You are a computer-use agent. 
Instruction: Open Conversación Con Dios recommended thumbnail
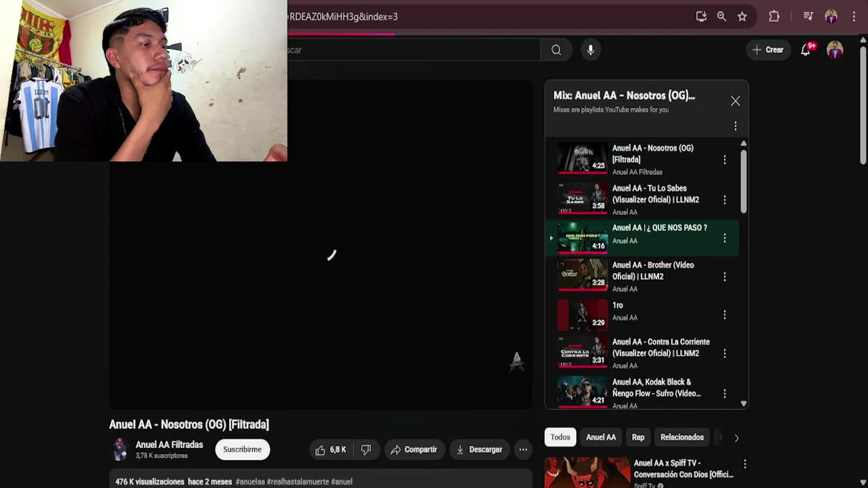tap(587, 472)
